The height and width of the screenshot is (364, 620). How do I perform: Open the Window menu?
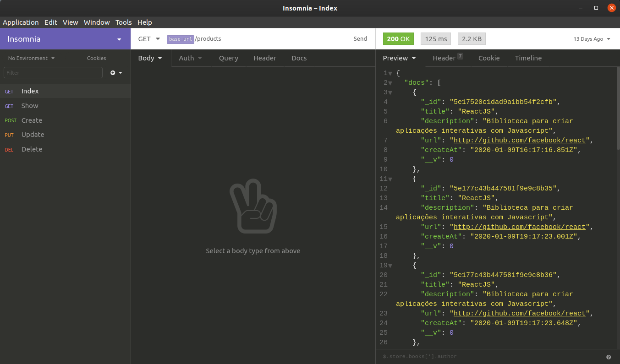tap(97, 22)
